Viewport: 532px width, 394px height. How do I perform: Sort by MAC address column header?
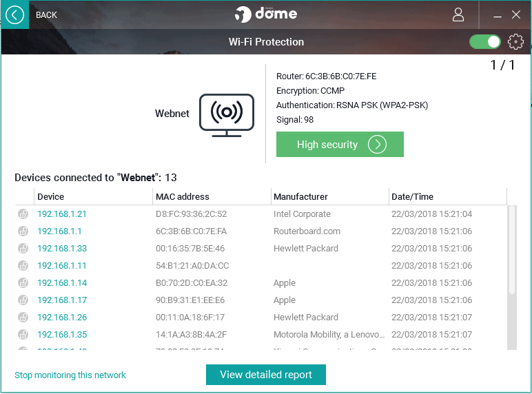click(x=212, y=197)
